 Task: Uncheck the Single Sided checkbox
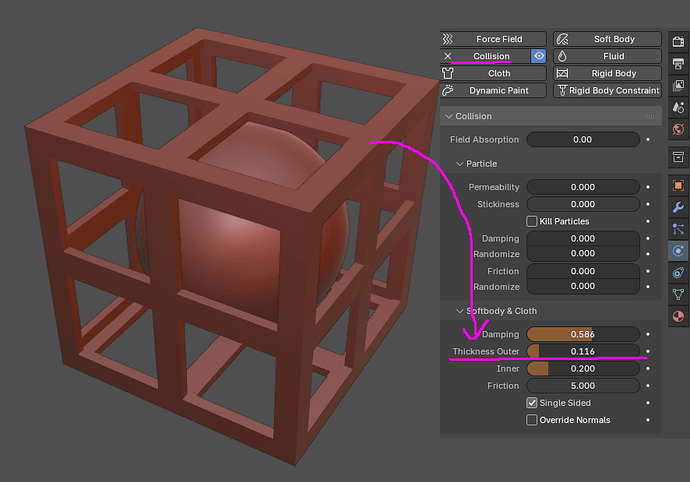pos(532,403)
